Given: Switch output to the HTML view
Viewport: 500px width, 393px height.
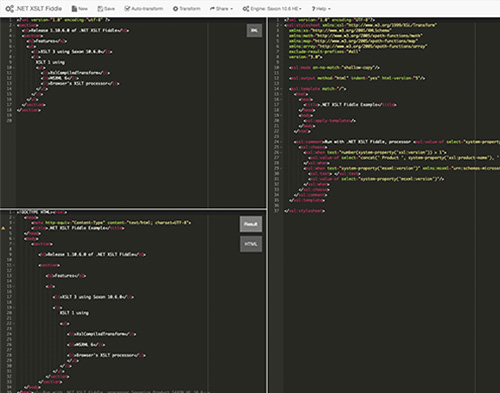Looking at the screenshot, I should point(251,244).
